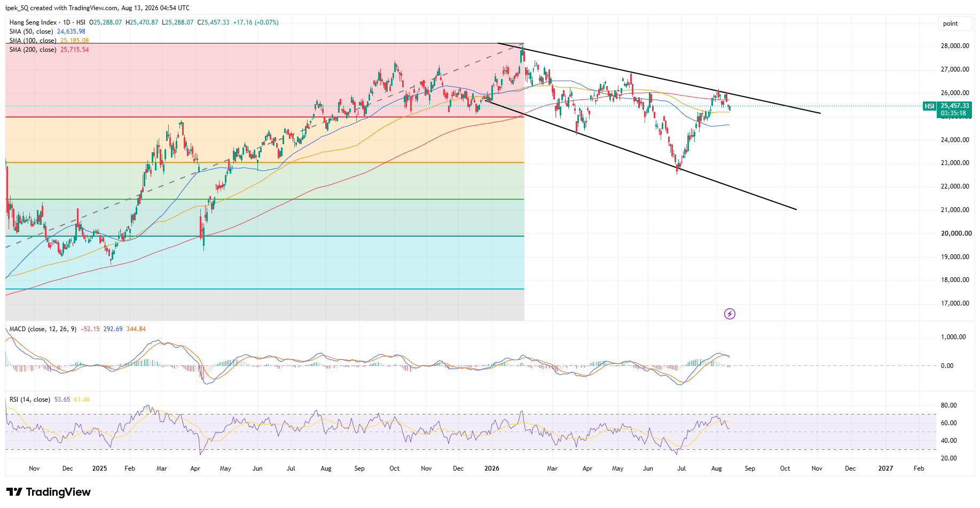Click the low value L25,288.07 in the legend
This screenshot has width=980, height=508.
178,22
